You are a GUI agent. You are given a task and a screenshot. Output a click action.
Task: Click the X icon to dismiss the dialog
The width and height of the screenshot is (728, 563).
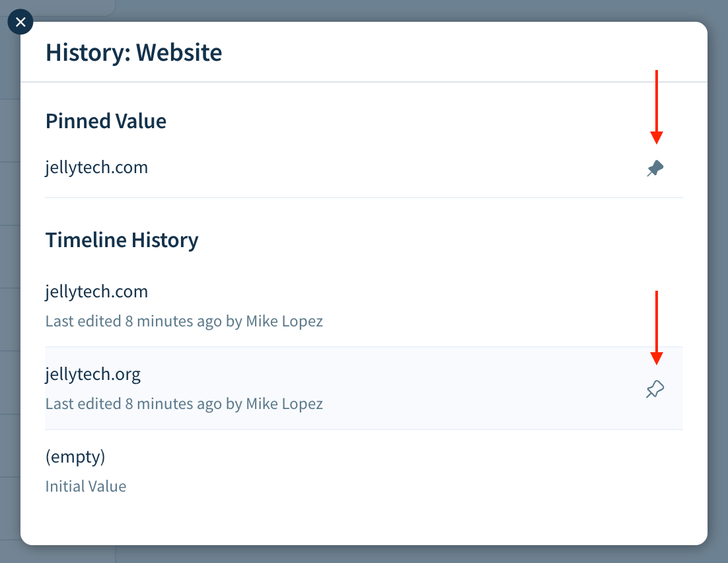coord(20,22)
